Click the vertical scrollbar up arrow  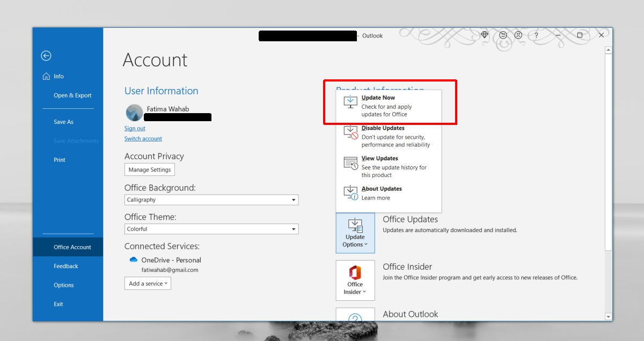point(608,50)
